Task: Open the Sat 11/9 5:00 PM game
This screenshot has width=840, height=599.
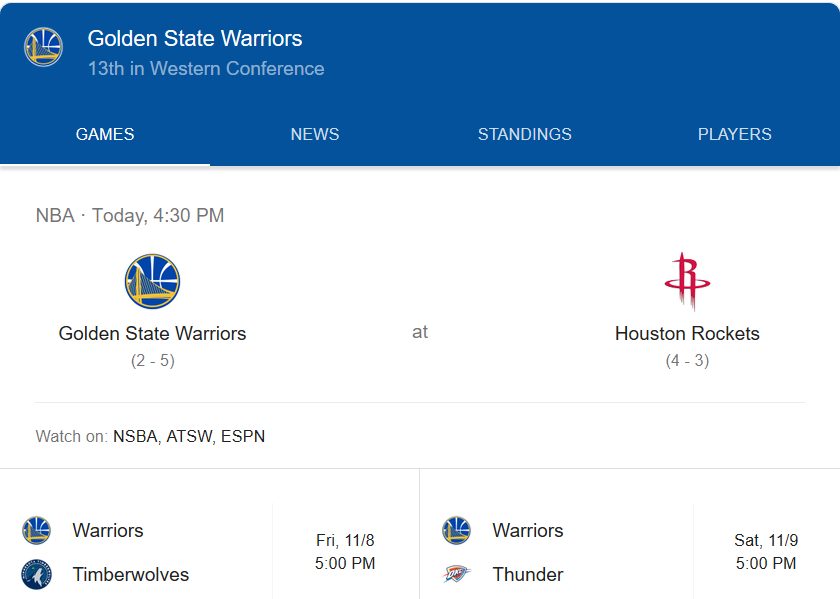Action: click(766, 552)
